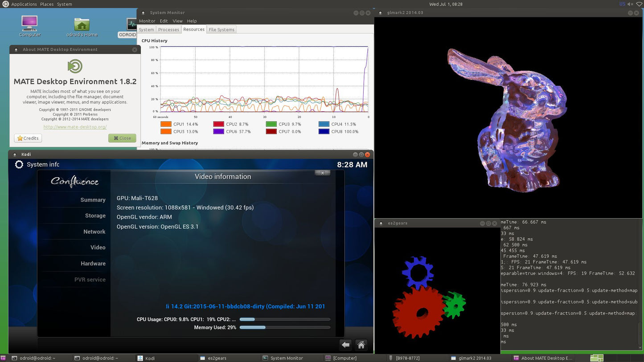Click the Credits button
The image size is (644, 362).
pyautogui.click(x=28, y=138)
